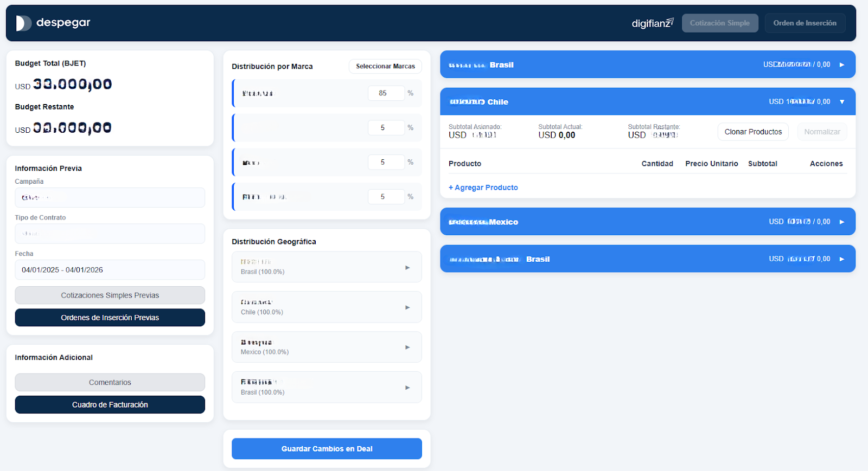
Task: Open Ordenes de Inserción Previas
Action: [x=110, y=318]
